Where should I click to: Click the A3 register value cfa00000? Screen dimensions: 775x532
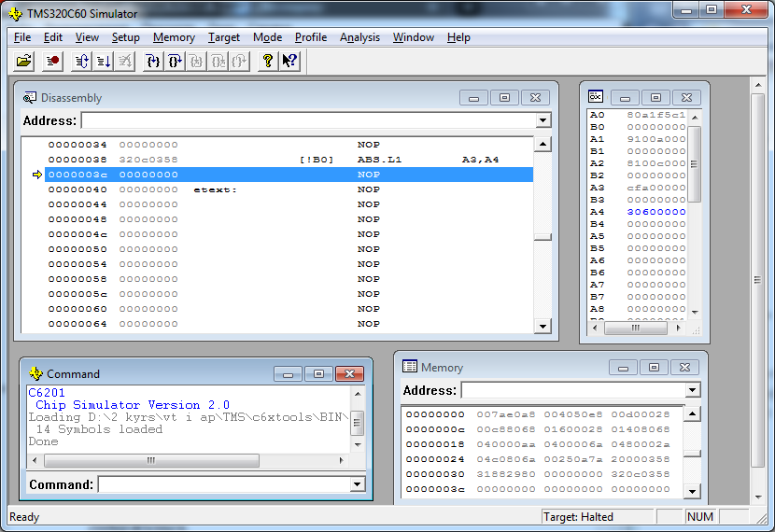655,188
